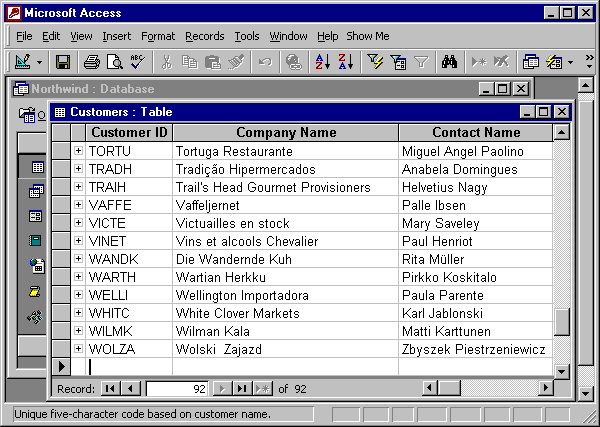The width and height of the screenshot is (600, 427).
Task: Go to first record navigation button
Action: (x=110, y=388)
